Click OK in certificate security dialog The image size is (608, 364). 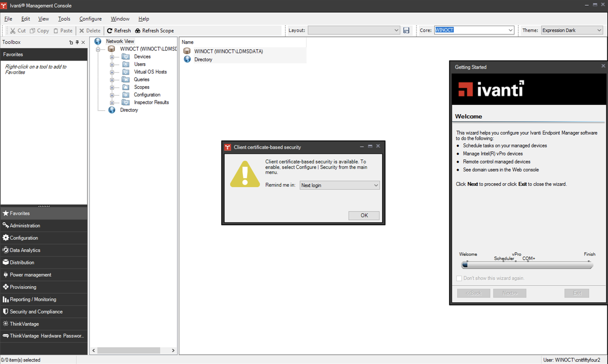point(364,215)
